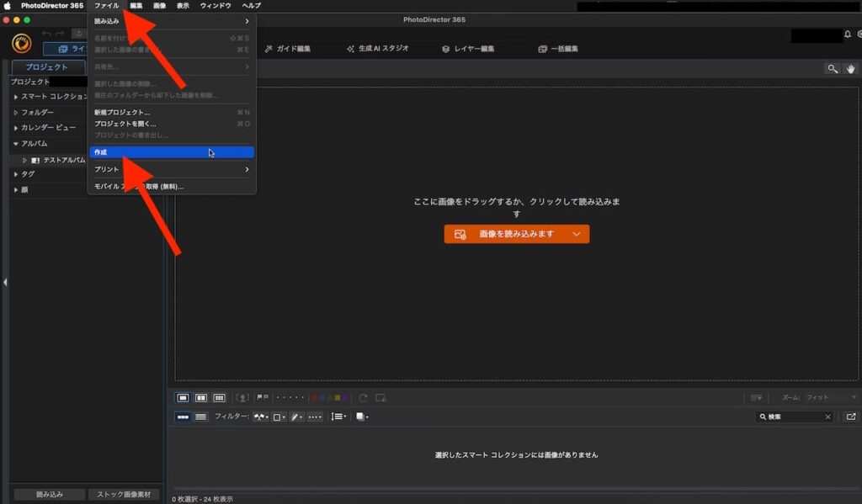Switch to レイヤー編集 tab
The image size is (862, 504).
point(468,49)
